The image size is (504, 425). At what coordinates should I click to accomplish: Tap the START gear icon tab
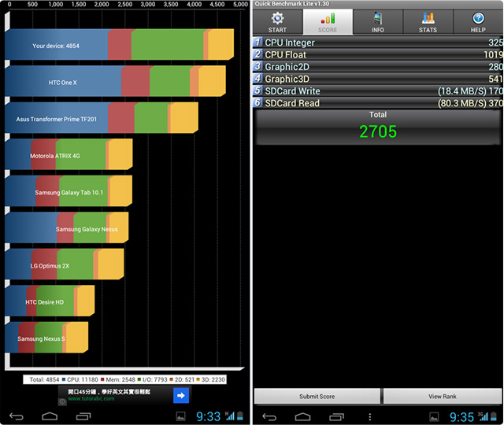click(x=277, y=22)
